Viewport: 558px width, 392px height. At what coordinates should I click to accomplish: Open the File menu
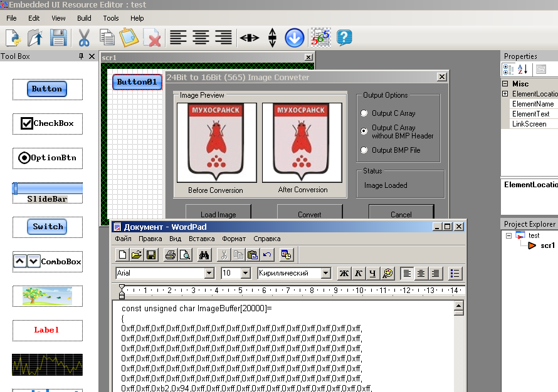11,18
